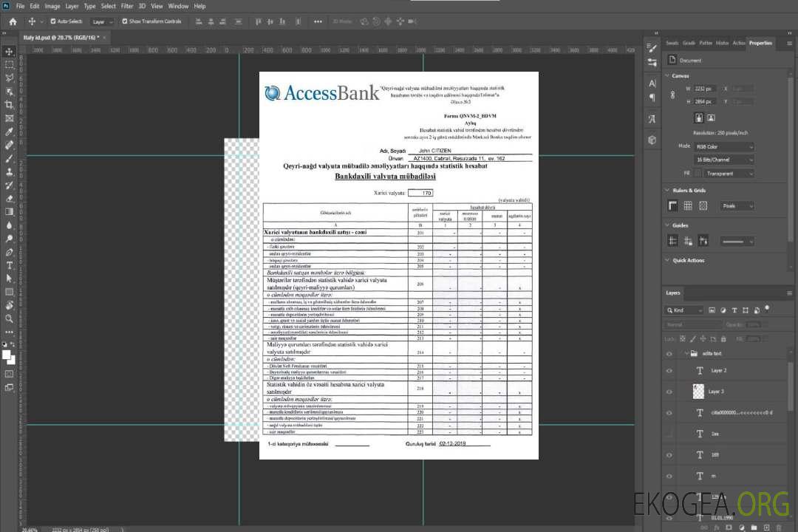Open the Image menu
The height and width of the screenshot is (532, 798).
click(52, 6)
